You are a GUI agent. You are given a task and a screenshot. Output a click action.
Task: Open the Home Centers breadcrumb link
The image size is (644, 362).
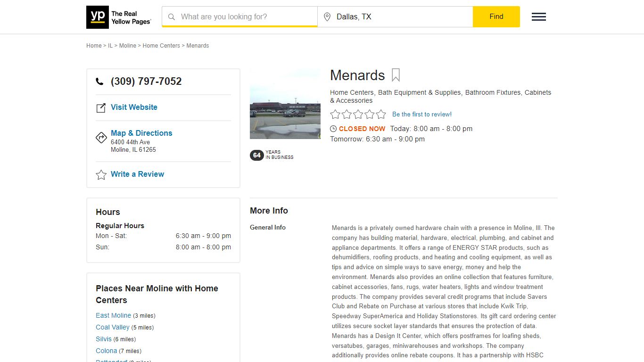pos(161,46)
